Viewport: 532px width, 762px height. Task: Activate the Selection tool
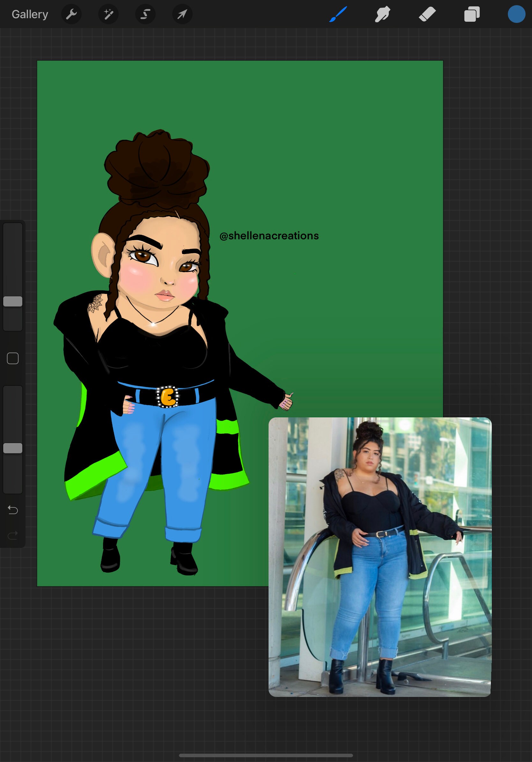(145, 14)
